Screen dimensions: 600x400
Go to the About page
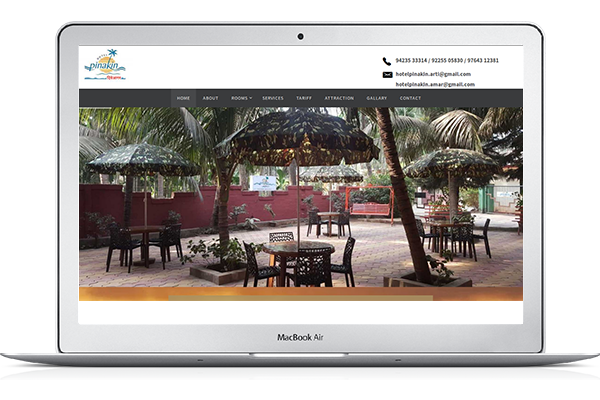point(210,98)
